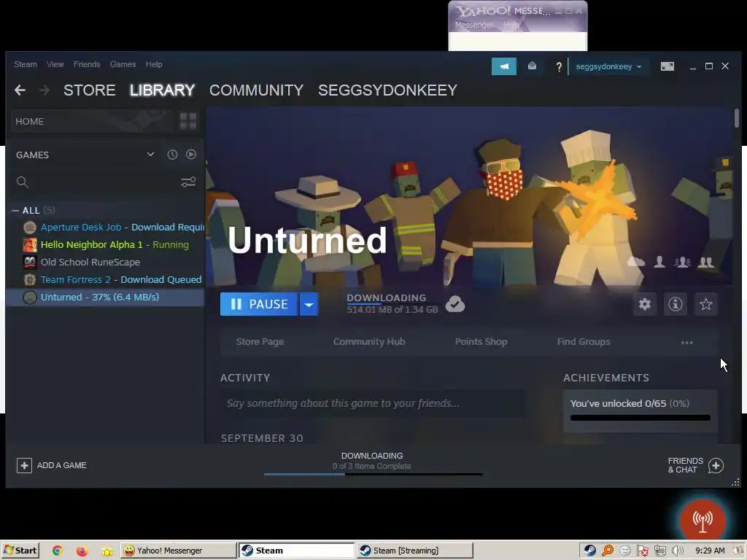Open dropdown arrow next to Pause

(x=309, y=304)
